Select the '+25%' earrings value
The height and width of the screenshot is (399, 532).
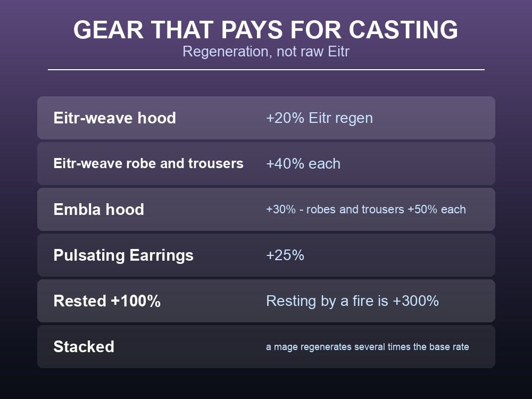click(x=285, y=255)
